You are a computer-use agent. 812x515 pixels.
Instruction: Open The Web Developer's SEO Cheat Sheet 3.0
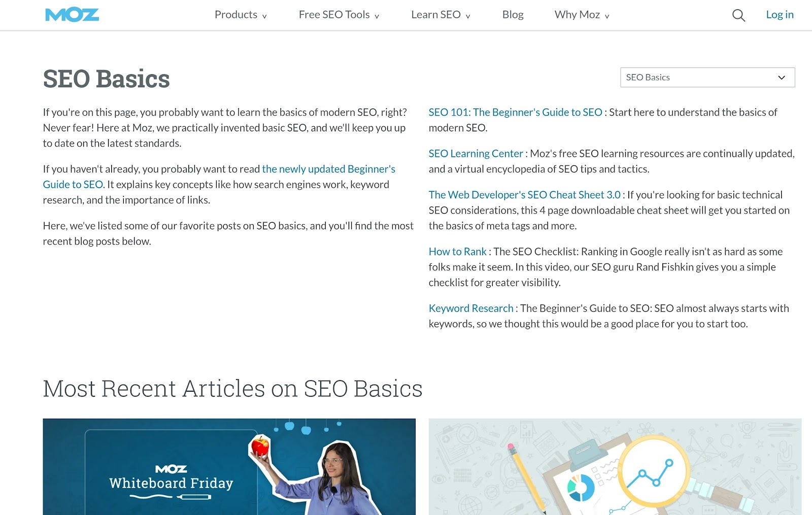click(x=525, y=195)
